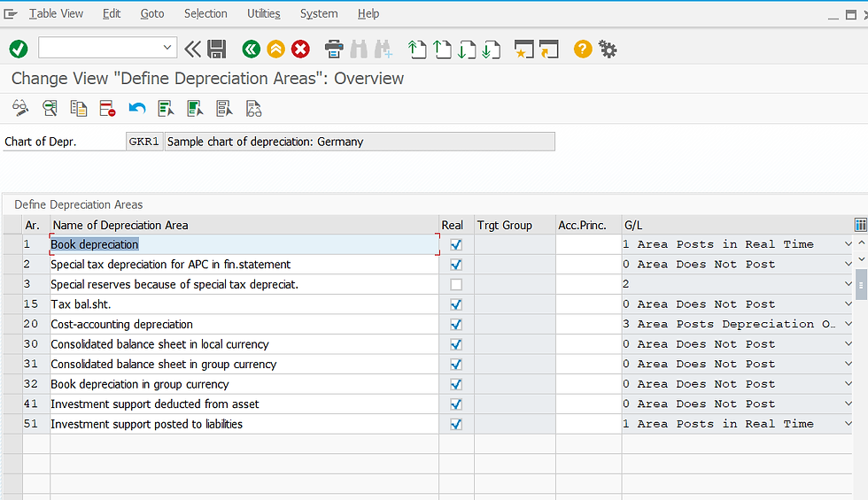Expand G/L dropdown for Cost-accounting depreciation
This screenshot has height=500, width=868.
click(848, 324)
